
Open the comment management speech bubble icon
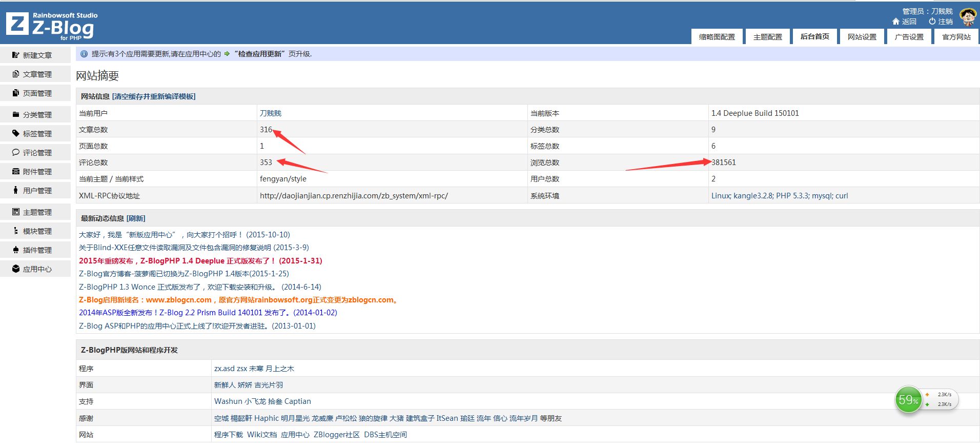click(x=16, y=152)
